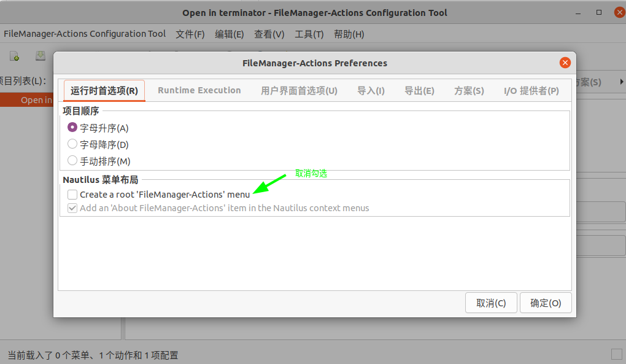Viewport: 626px width, 364px height.
Task: Click the new action toolbar icon
Action: click(x=15, y=56)
